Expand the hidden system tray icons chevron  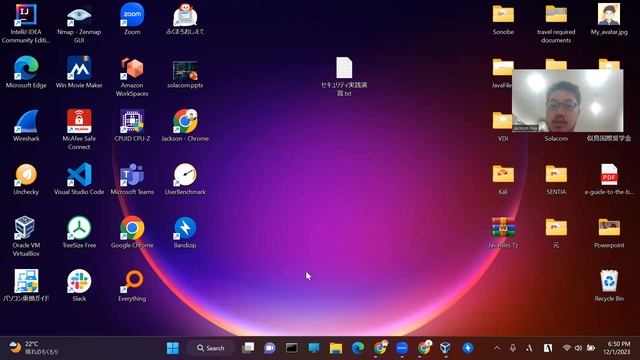coord(497,348)
